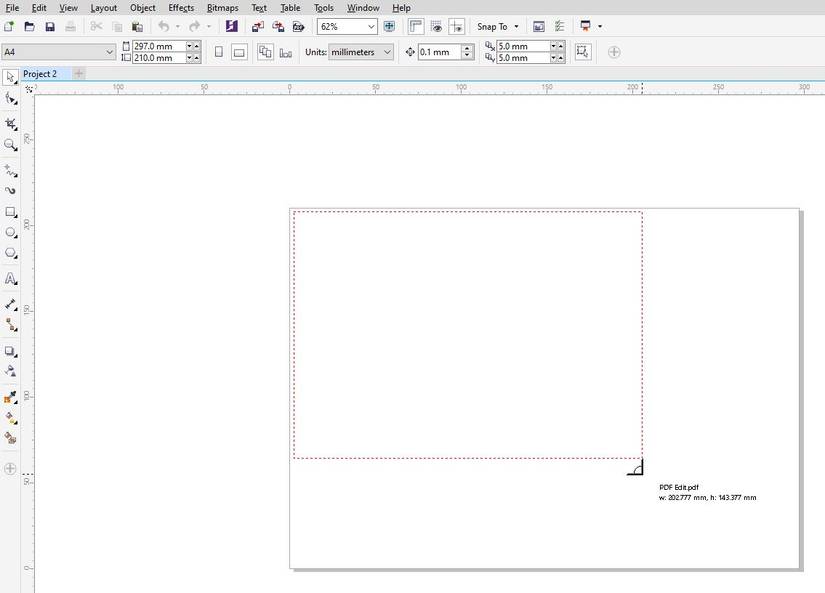Click the toolbox quick customize plus
Viewport: 825px width, 593px height.
[x=10, y=469]
